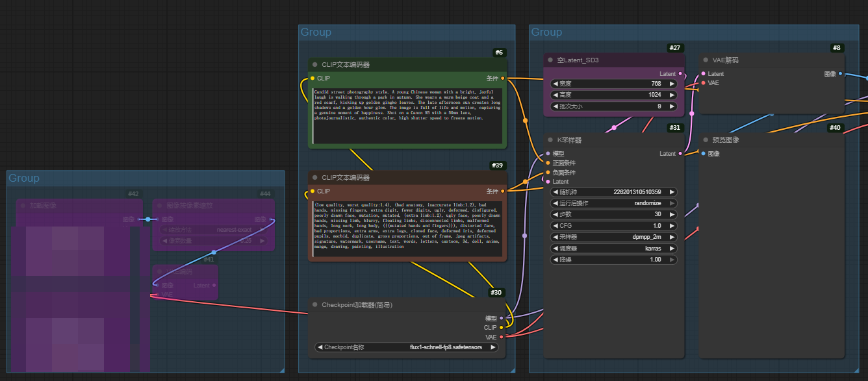Select Group title above the CLIP文本编码器 nodes

[316, 32]
